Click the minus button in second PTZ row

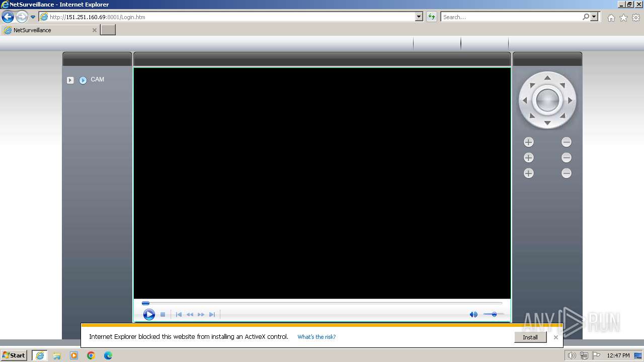567,158
